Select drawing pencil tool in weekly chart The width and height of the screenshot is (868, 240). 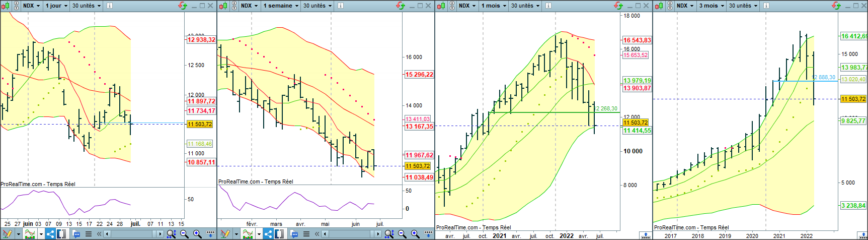225,234
